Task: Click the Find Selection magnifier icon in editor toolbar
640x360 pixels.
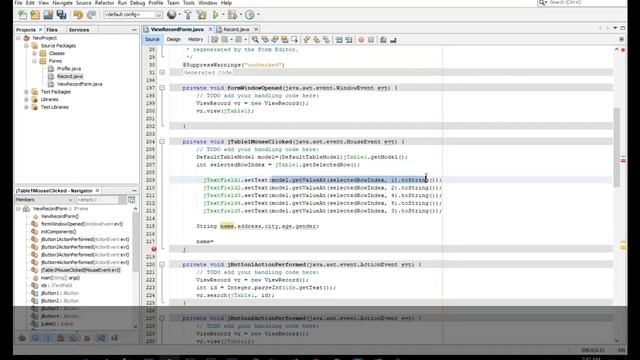Action: (x=255, y=40)
